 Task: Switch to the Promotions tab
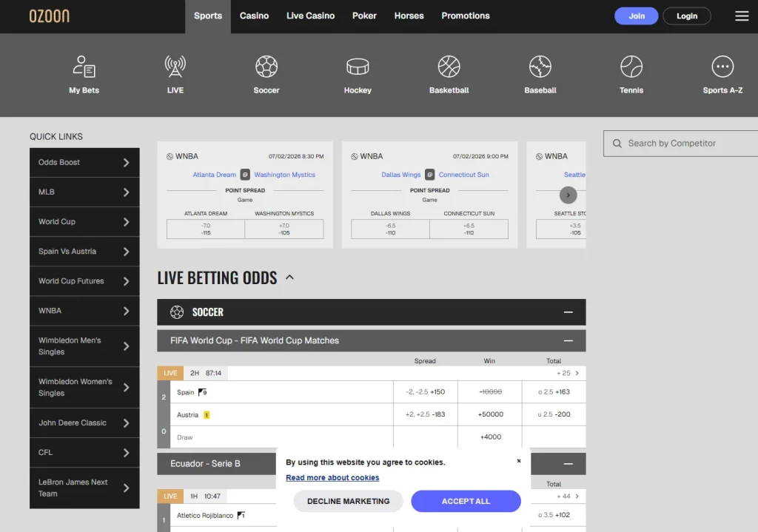(x=466, y=16)
